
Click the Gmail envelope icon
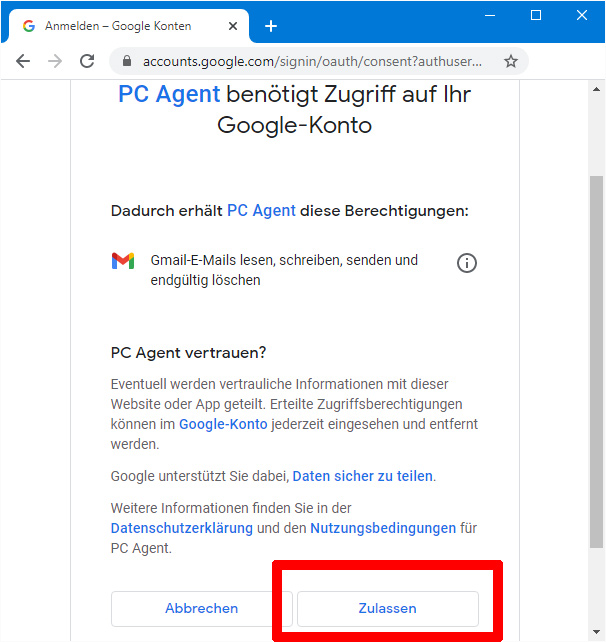point(123,261)
